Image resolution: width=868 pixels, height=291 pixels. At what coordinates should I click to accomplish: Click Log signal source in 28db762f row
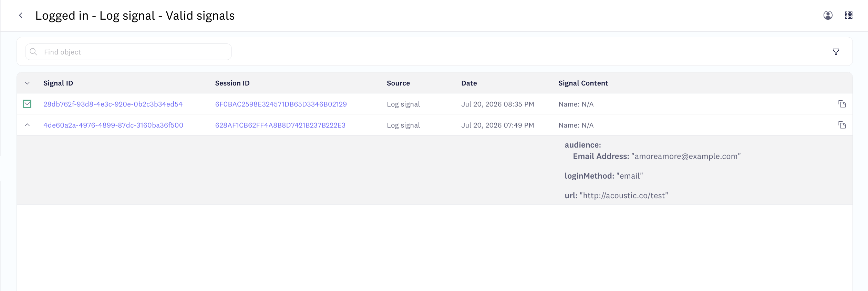point(403,104)
